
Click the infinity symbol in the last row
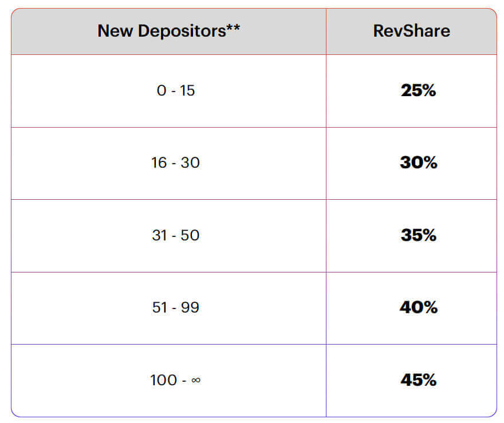(196, 380)
